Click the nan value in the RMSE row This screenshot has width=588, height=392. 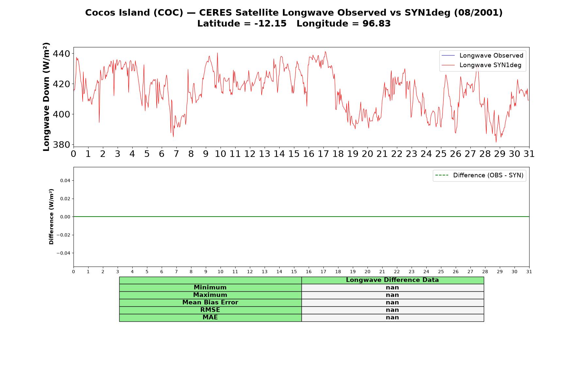[392, 310]
